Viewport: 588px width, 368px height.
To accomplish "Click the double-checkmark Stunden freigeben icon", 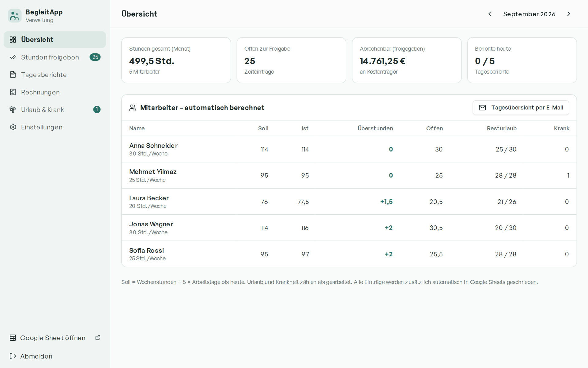I will [x=13, y=57].
